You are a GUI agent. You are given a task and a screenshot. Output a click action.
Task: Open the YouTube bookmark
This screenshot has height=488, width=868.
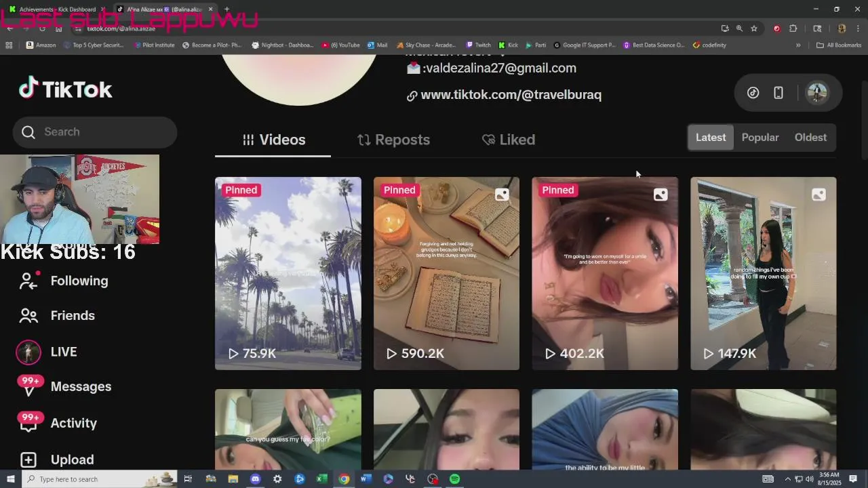click(341, 45)
